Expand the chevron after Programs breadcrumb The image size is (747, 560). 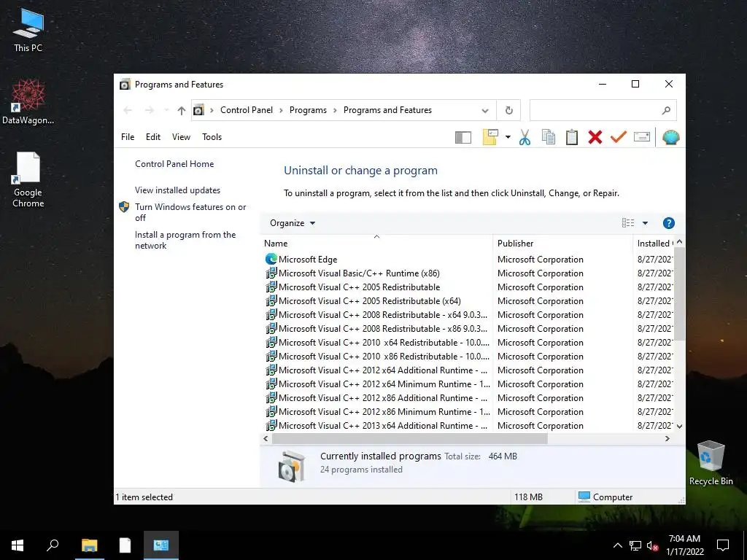tap(335, 111)
